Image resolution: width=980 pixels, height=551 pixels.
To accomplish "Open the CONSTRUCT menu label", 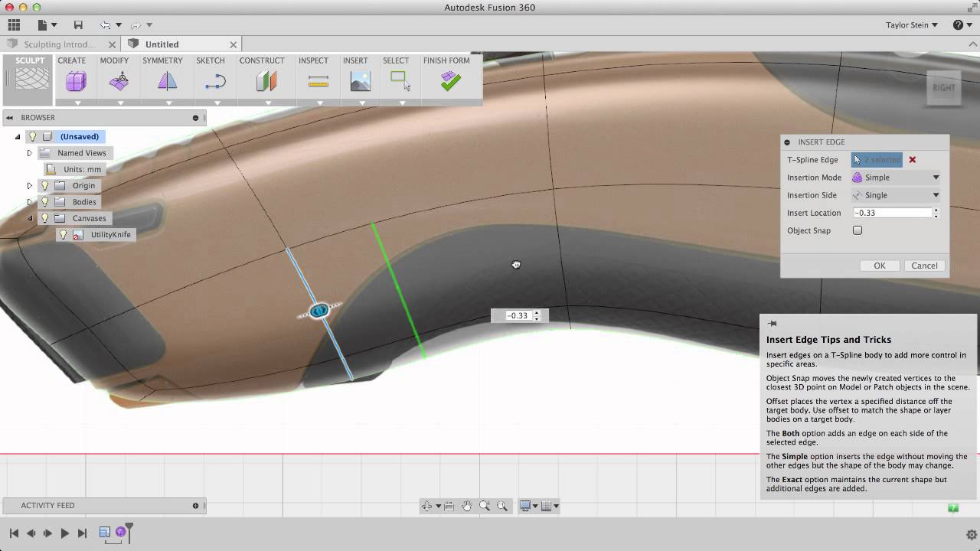I will [262, 60].
